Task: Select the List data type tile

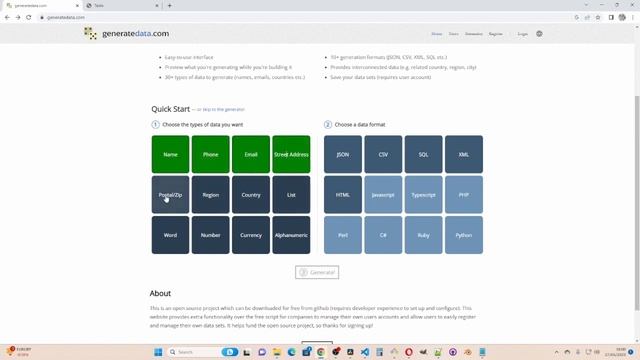Action: click(x=291, y=195)
